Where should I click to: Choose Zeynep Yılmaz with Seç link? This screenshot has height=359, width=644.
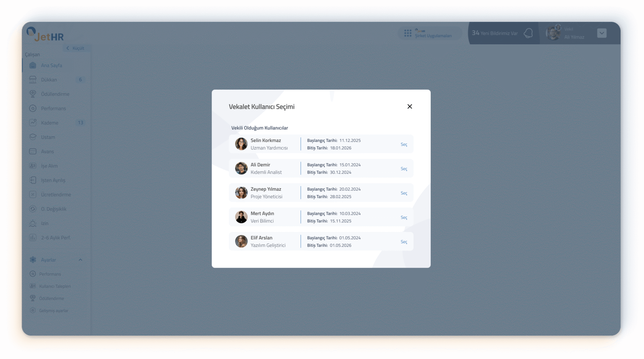[x=404, y=193]
